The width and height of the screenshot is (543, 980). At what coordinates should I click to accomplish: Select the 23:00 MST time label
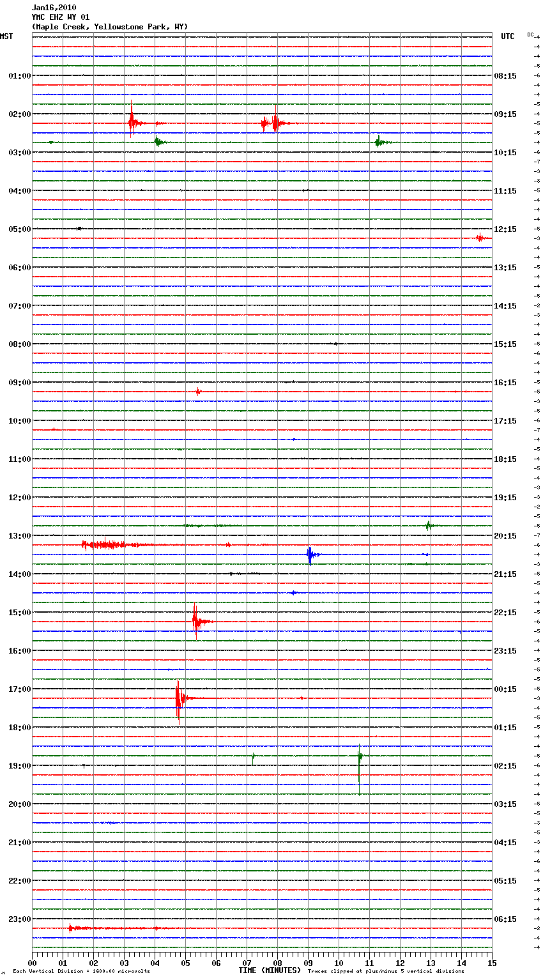(20, 919)
